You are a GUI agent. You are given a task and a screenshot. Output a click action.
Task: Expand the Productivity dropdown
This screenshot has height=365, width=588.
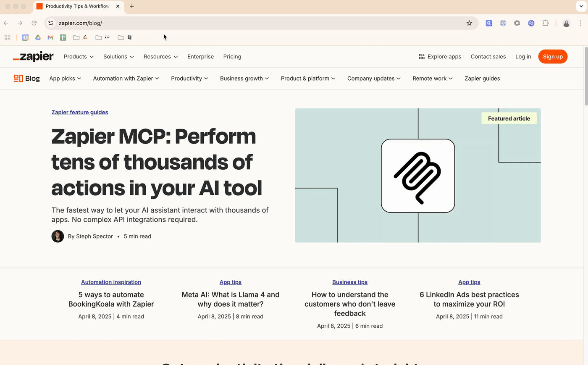click(x=189, y=79)
